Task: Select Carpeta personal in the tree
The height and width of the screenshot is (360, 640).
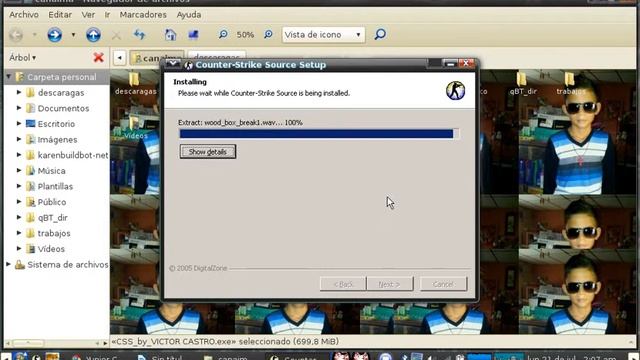Action: [62, 77]
